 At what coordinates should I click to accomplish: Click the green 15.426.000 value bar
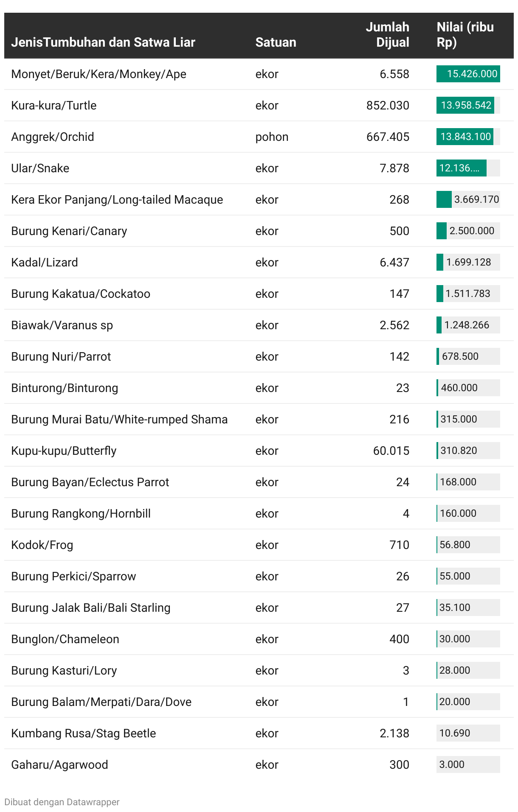468,74
